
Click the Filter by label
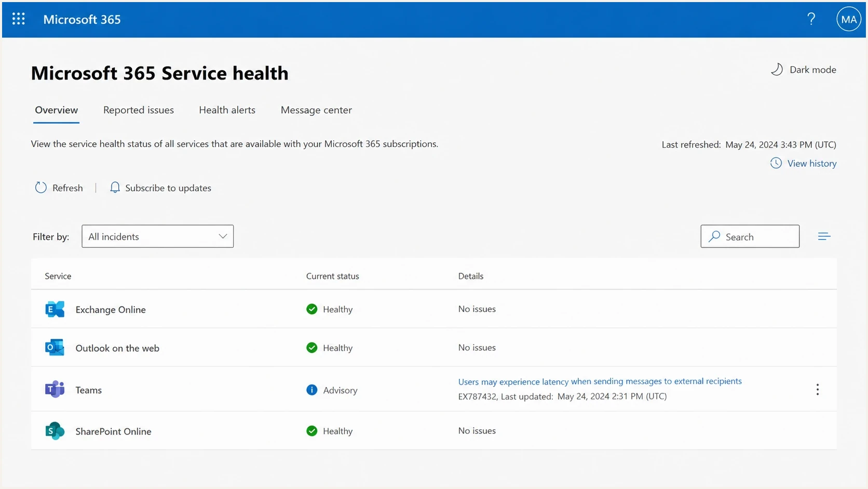pyautogui.click(x=51, y=236)
